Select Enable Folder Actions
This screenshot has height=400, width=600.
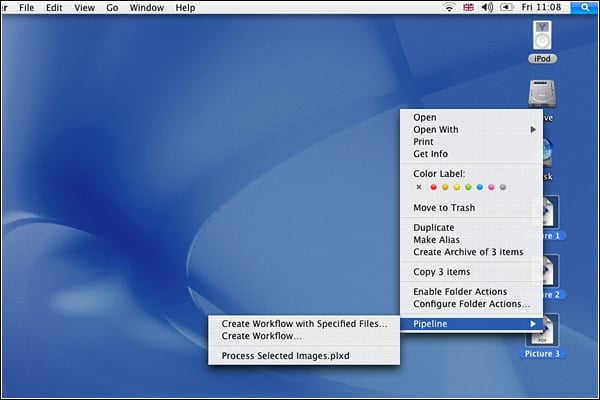click(471, 292)
